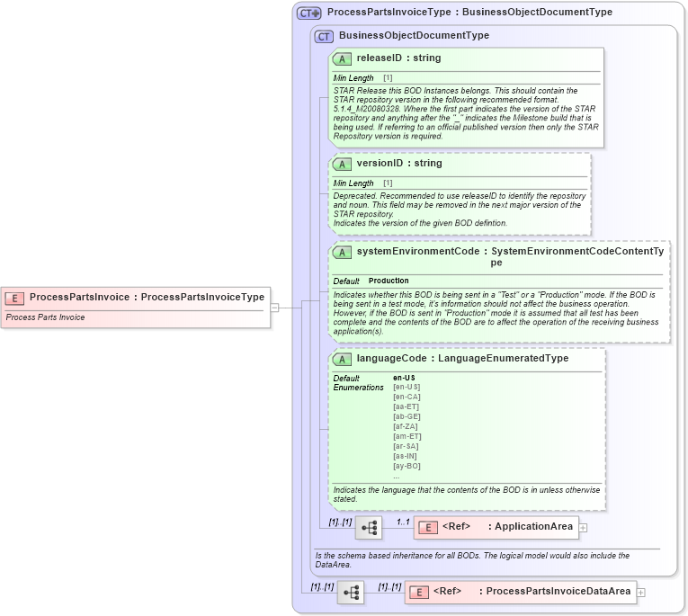
Task: Click the A icon beside versionID
Action: 342,164
